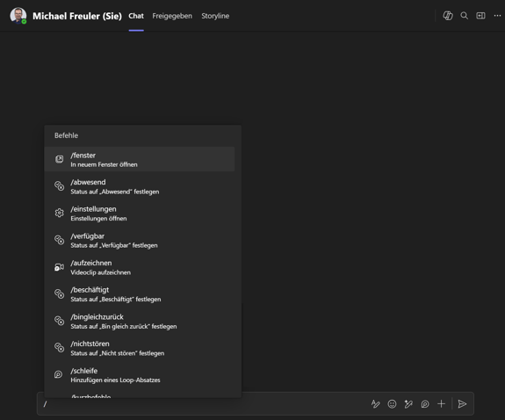Open the text formatting options icon

[375, 404]
